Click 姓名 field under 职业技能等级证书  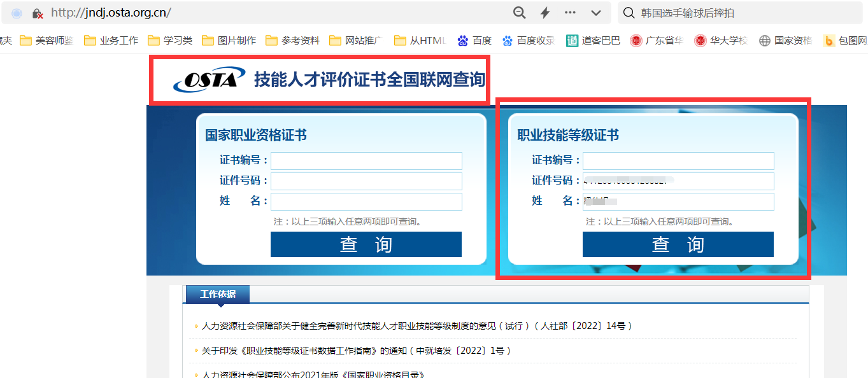(678, 202)
